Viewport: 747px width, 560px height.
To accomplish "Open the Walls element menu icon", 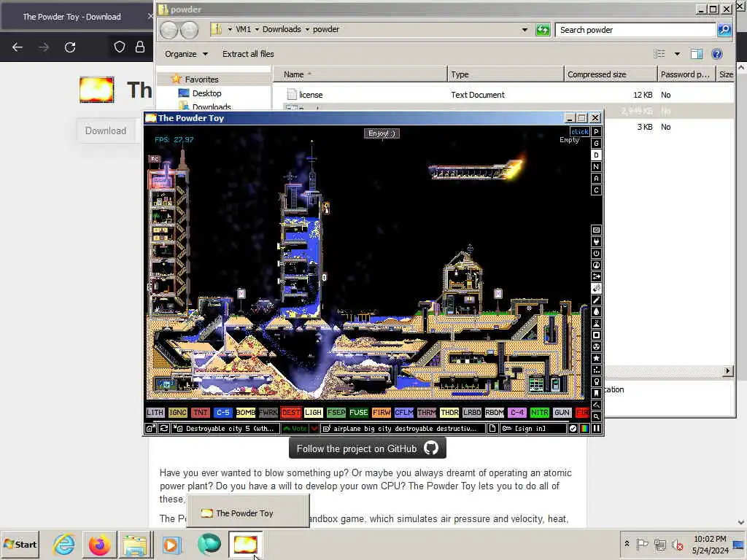I will tap(596, 230).
